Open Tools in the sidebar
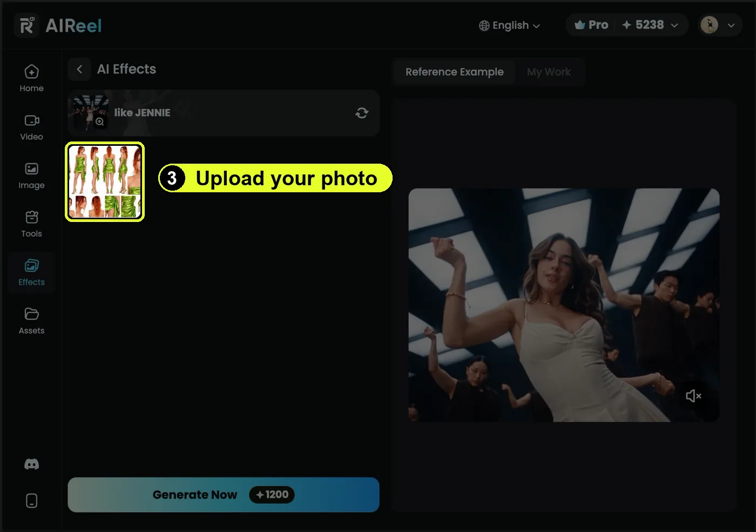 click(31, 224)
